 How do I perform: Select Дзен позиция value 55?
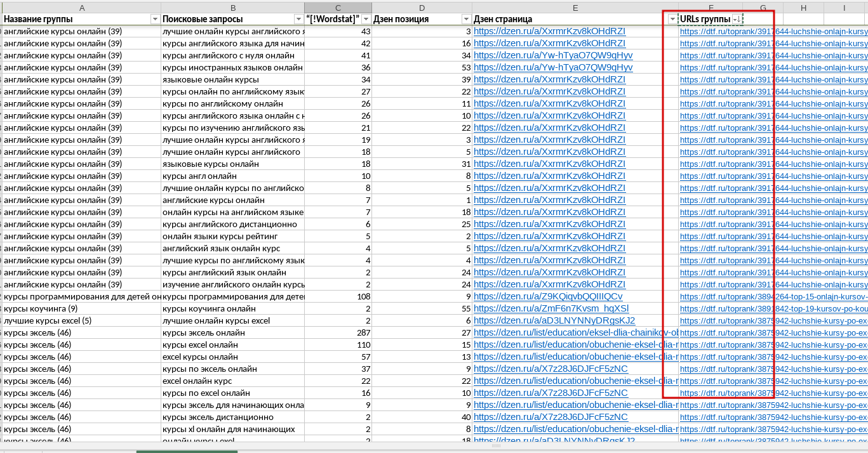pos(422,308)
